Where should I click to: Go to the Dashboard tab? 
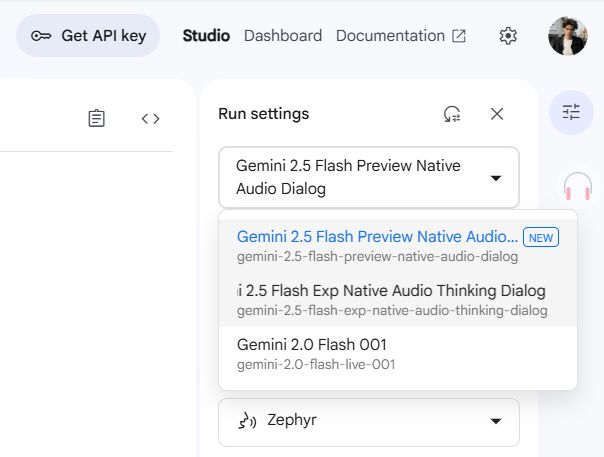pyautogui.click(x=283, y=36)
